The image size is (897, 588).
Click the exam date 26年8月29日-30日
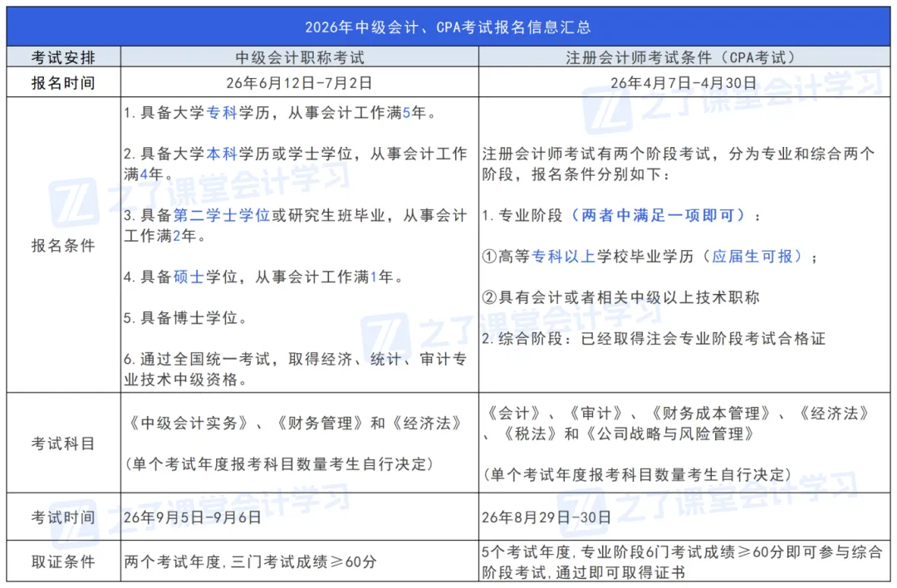coord(547,517)
